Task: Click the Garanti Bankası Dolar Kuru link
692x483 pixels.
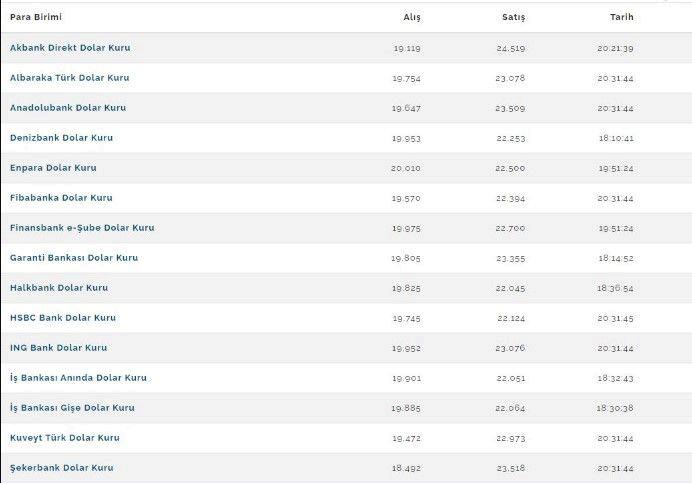Action: [74, 258]
